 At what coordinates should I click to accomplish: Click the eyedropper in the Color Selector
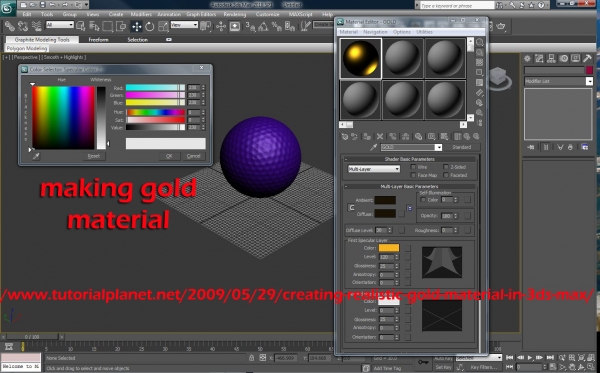36,156
